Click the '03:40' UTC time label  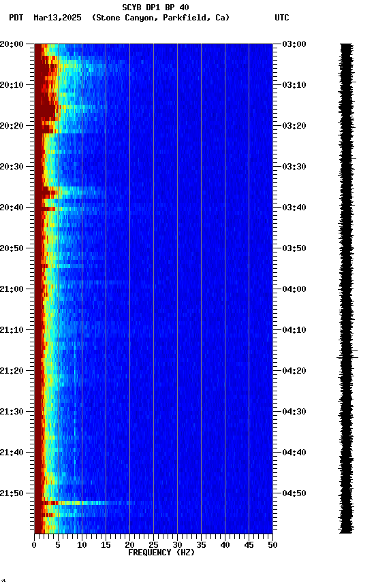click(294, 208)
